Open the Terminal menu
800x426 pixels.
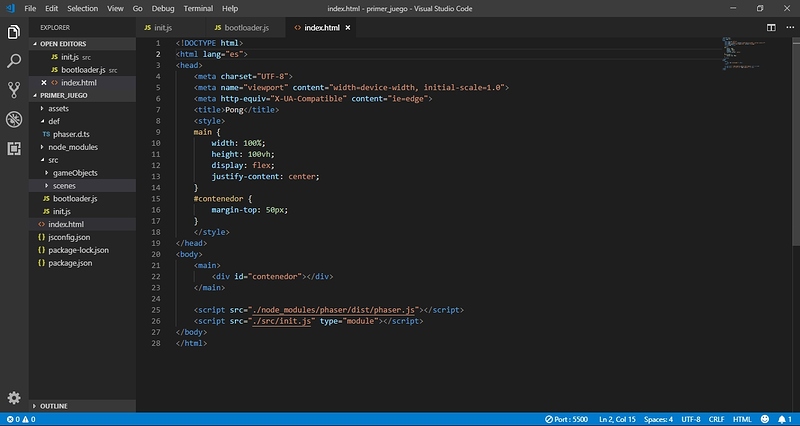click(198, 8)
